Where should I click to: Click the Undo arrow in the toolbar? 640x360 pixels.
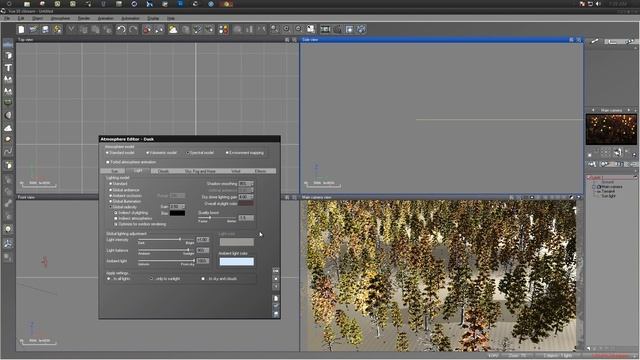121,29
